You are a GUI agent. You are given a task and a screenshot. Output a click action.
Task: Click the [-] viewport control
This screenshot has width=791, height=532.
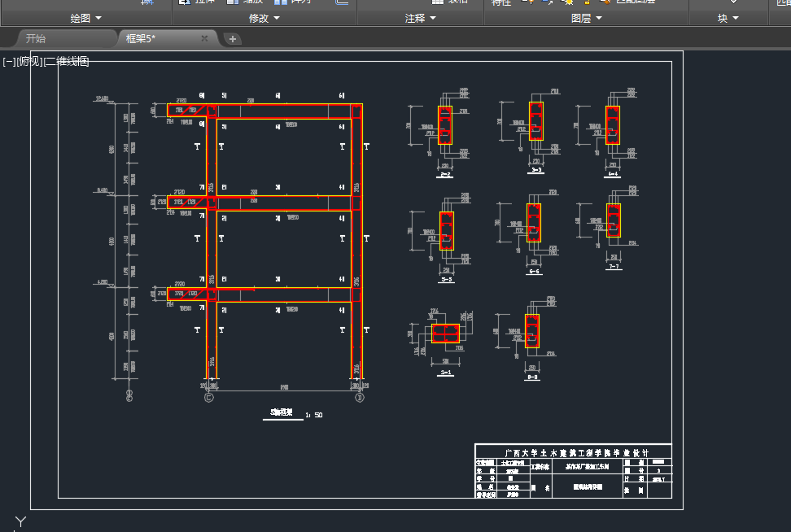point(8,61)
